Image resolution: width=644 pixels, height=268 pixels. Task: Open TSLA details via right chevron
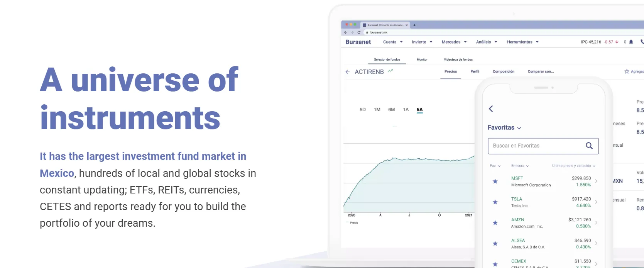pyautogui.click(x=596, y=202)
